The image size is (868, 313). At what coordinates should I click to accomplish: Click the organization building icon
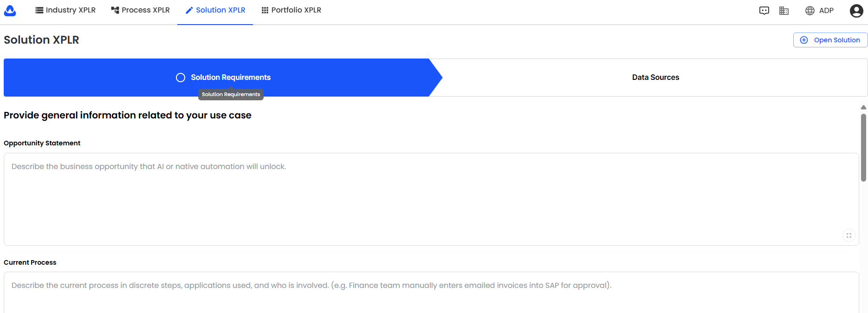(x=784, y=11)
